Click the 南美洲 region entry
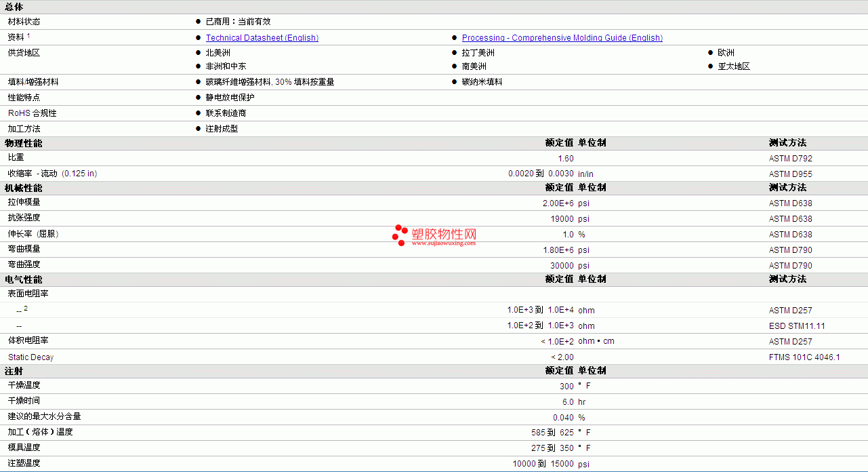Image resolution: width=868 pixels, height=472 pixels. point(474,66)
